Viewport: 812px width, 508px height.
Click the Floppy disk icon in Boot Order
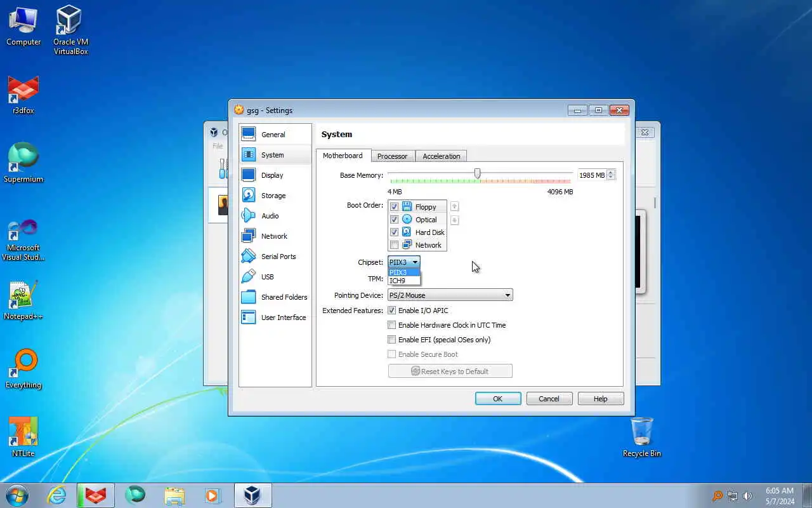[x=407, y=206]
